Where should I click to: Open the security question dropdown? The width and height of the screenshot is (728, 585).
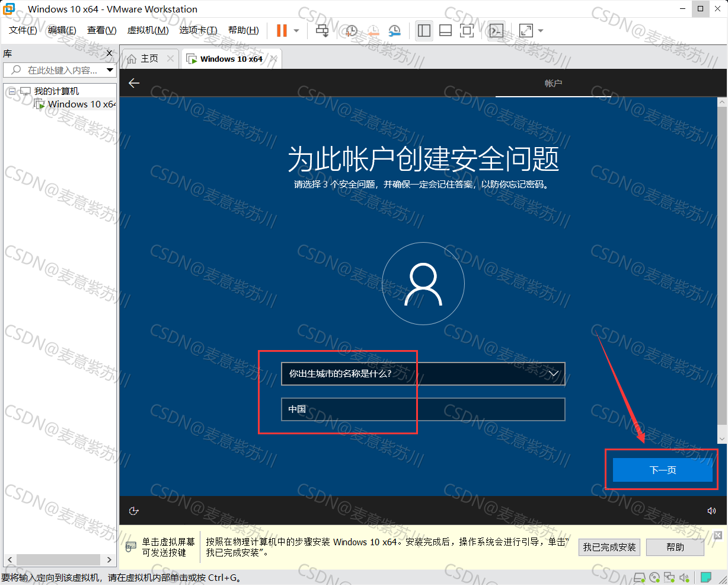pos(423,374)
